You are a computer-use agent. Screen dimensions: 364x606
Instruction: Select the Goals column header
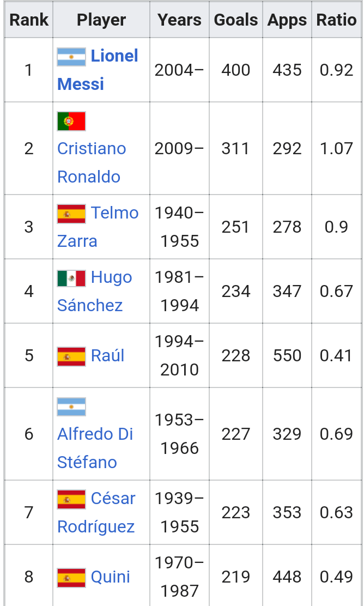[236, 20]
